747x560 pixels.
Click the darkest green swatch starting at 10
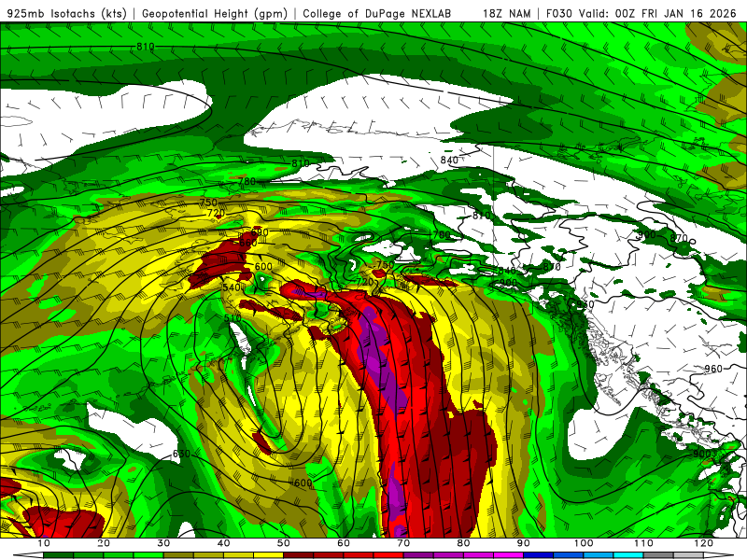coord(58,555)
